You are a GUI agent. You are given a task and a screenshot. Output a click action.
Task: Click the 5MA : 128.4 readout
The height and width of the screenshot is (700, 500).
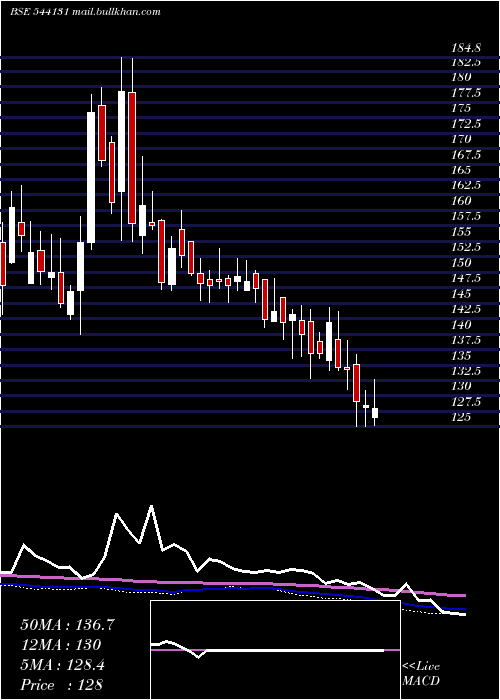tap(62, 665)
